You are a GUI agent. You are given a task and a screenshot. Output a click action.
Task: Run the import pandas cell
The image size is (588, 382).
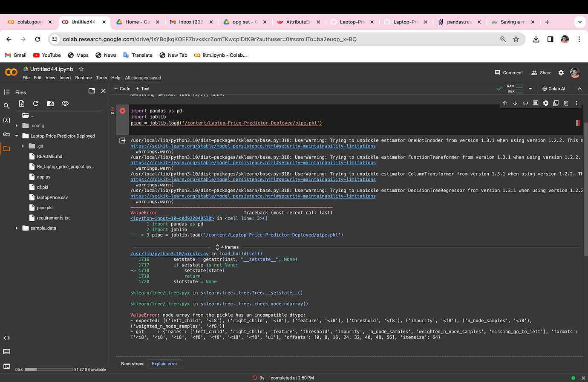(x=122, y=110)
